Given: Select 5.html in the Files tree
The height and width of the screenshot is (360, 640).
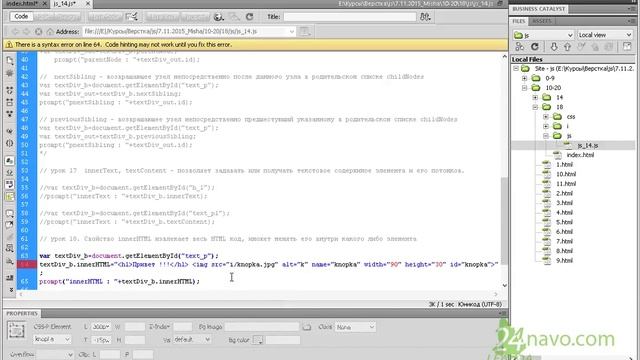Looking at the screenshot, I should click(x=564, y=222).
